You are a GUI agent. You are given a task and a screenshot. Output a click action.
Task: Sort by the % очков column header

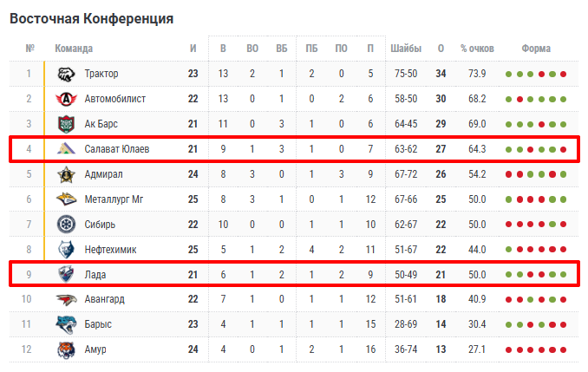coord(477,49)
